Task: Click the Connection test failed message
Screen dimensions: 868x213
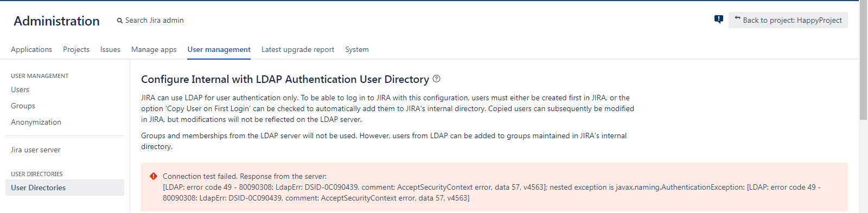Action: [x=494, y=187]
